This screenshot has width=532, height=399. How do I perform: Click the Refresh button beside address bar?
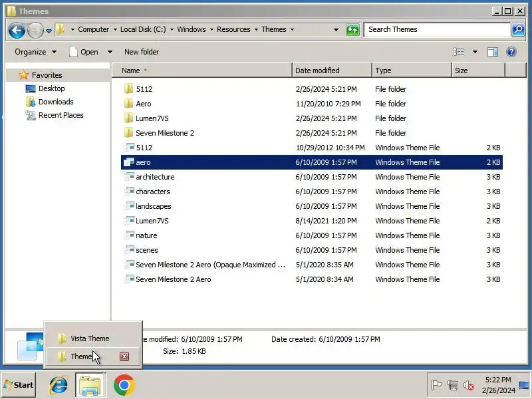pyautogui.click(x=353, y=30)
